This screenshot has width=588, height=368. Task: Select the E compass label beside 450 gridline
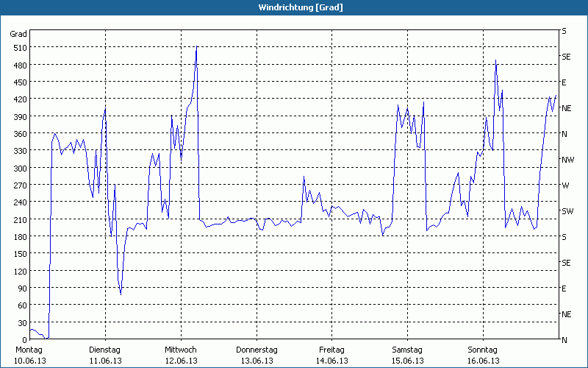click(x=564, y=82)
